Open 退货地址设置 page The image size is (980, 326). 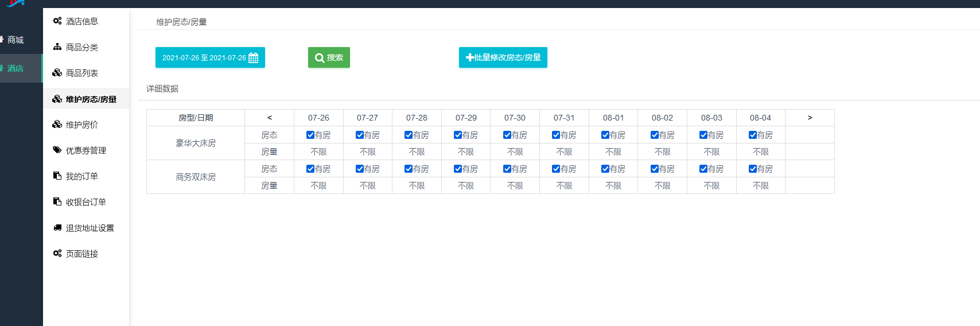pos(86,228)
